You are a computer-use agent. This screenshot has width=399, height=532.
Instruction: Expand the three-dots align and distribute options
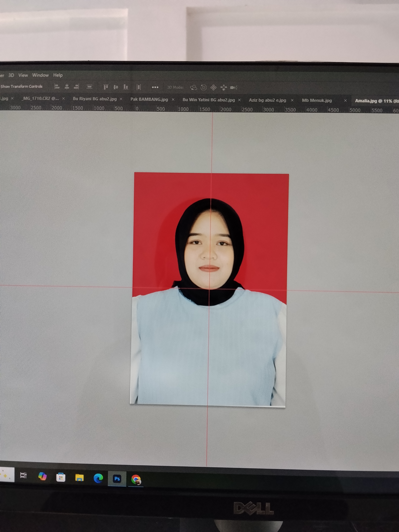click(x=155, y=87)
